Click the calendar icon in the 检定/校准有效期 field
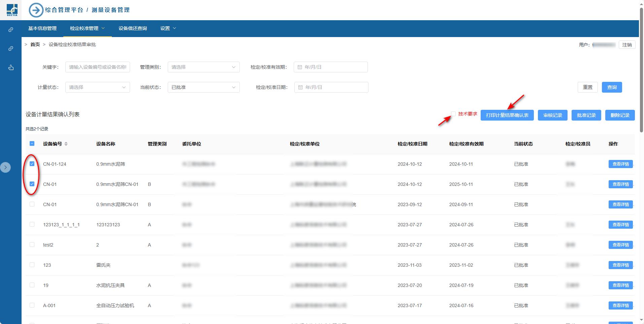Image resolution: width=644 pixels, height=324 pixels. (x=300, y=67)
